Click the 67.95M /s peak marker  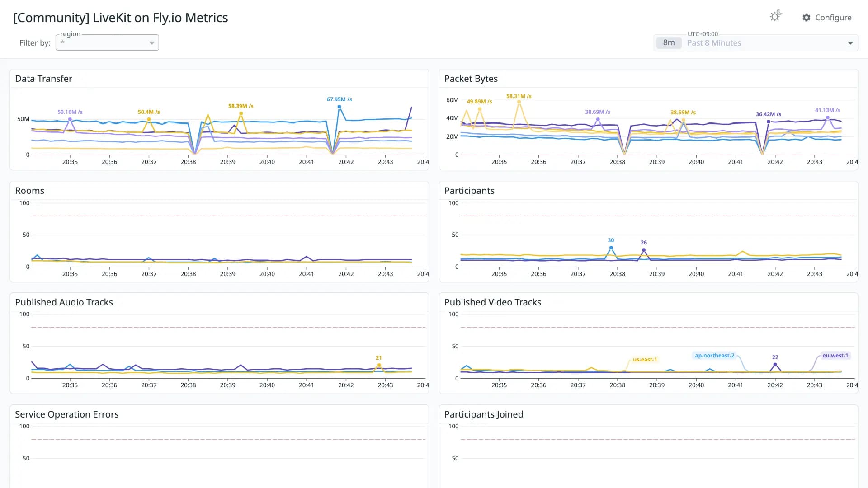[x=339, y=107]
